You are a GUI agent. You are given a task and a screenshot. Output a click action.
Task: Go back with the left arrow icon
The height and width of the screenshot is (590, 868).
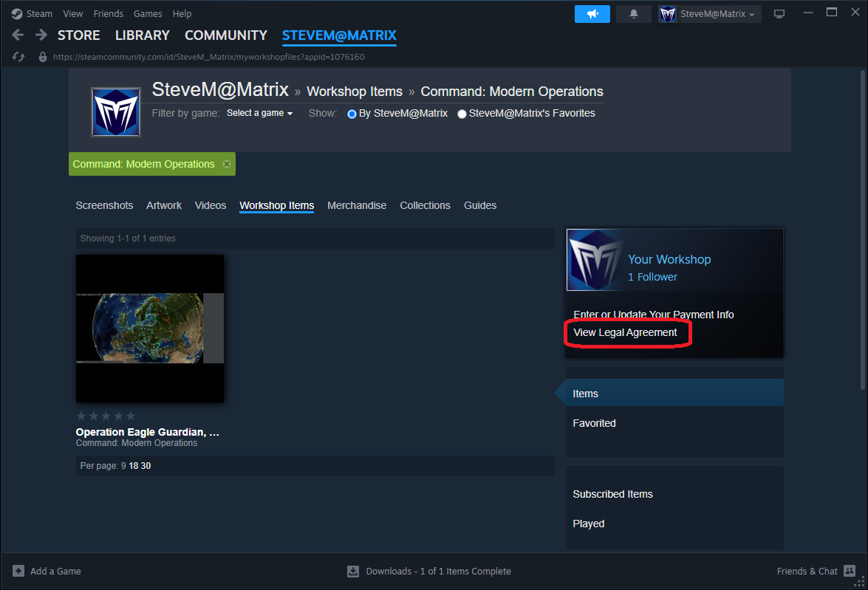coord(18,35)
